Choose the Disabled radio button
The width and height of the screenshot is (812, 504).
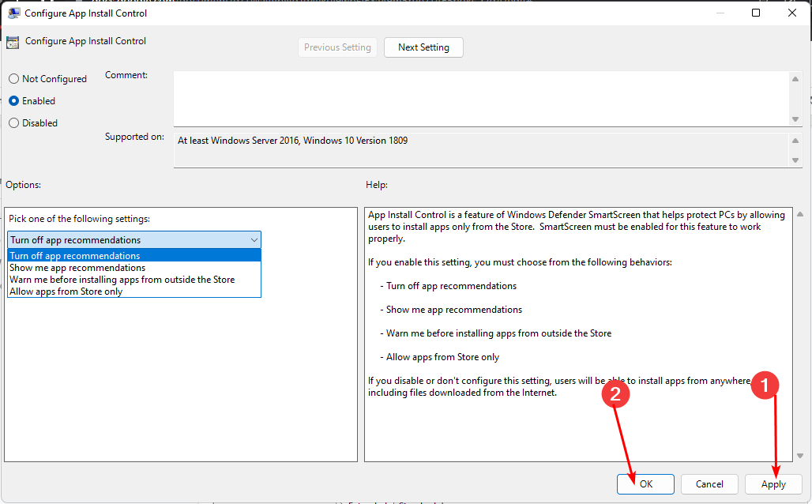pyautogui.click(x=13, y=123)
